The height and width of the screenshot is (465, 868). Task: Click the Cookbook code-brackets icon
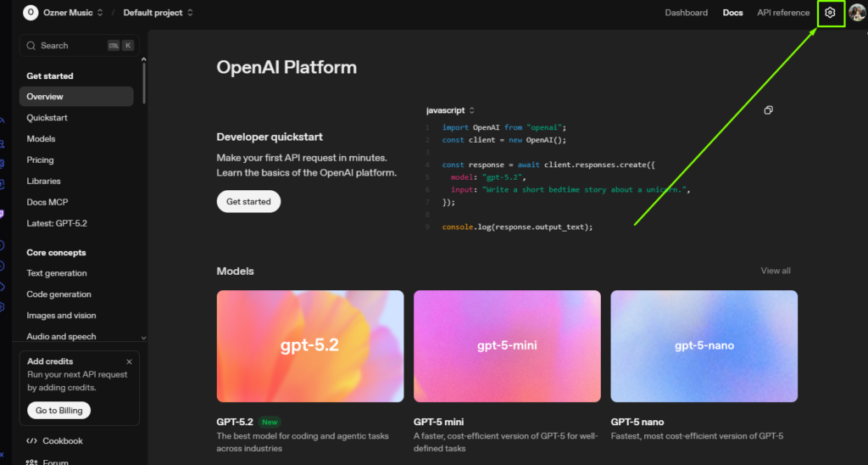pyautogui.click(x=31, y=441)
